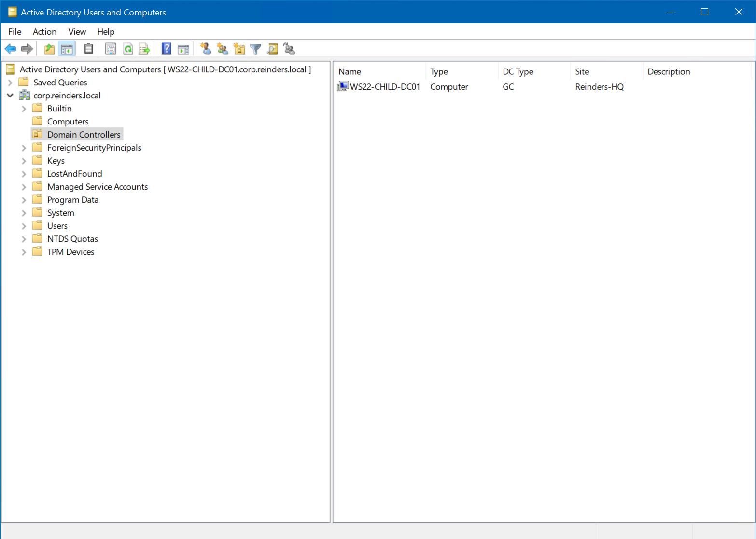Click the Domain Controllers OU folder icon

[x=37, y=135]
